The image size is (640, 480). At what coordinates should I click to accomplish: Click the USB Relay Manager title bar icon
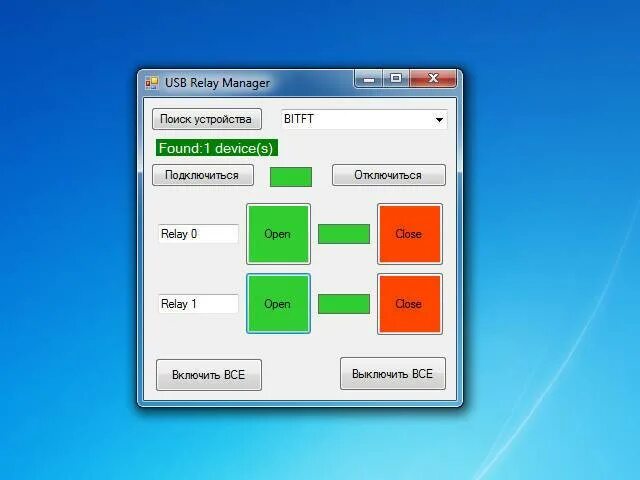pyautogui.click(x=151, y=83)
